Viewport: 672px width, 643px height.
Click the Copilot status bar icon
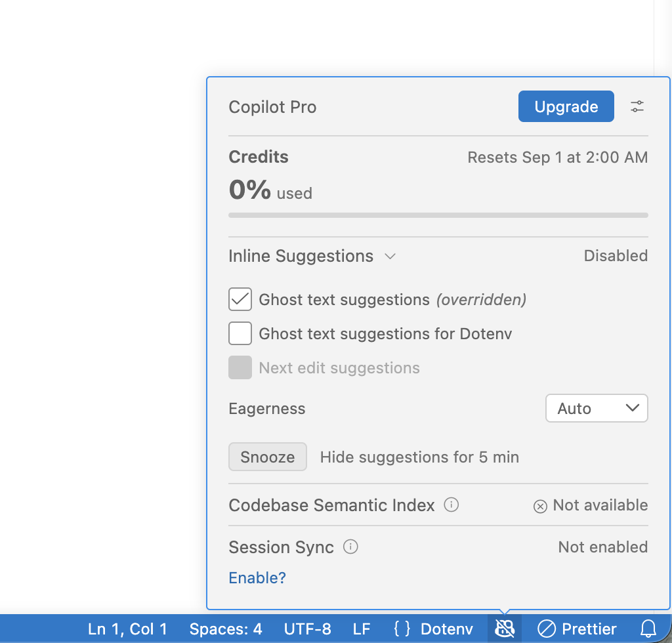click(x=505, y=629)
